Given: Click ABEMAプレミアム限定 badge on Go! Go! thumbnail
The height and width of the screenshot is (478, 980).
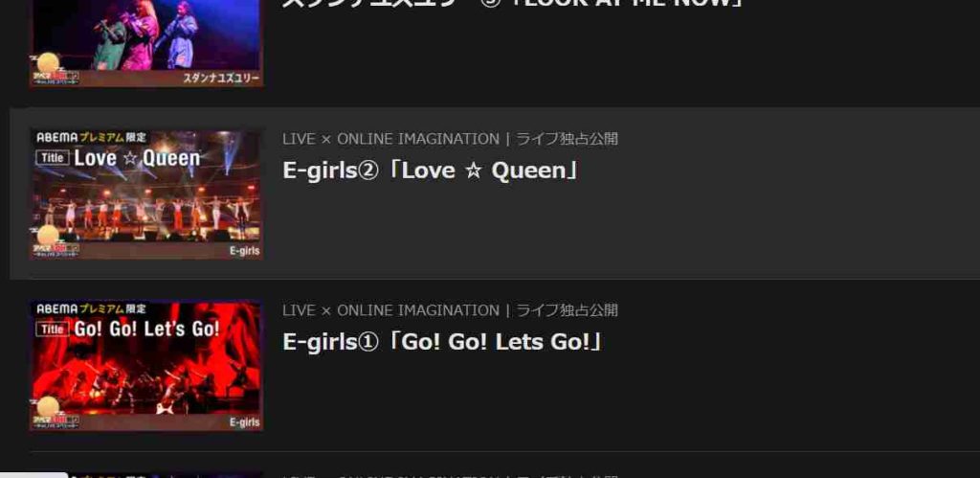Looking at the screenshot, I should (x=91, y=308).
